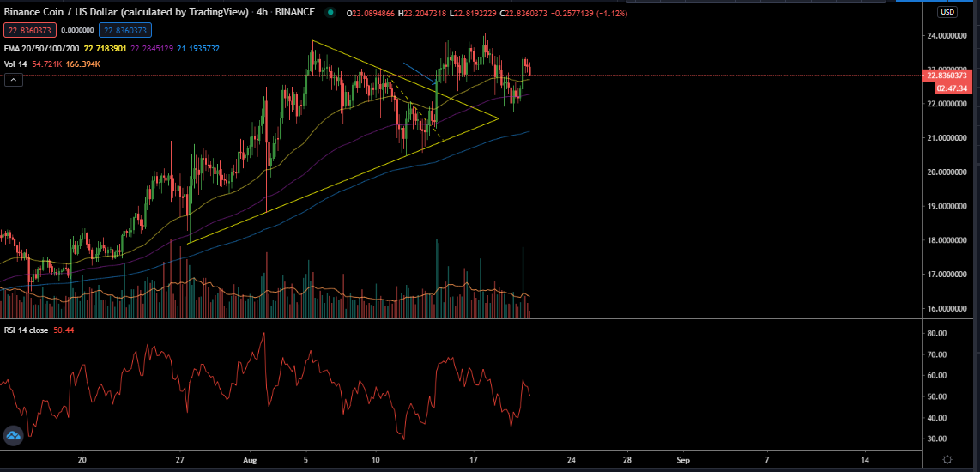
Task: Click the green market status dot
Action: [x=330, y=13]
